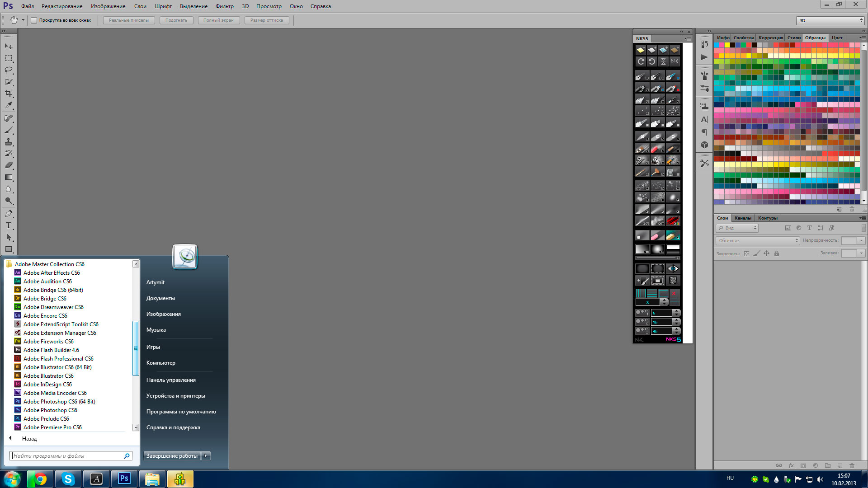Select the Horizontal Type tool
The image size is (868, 488).
click(9, 225)
